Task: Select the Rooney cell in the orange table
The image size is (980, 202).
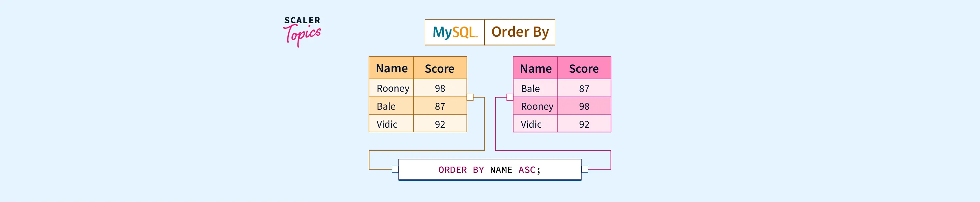Action: (393, 88)
